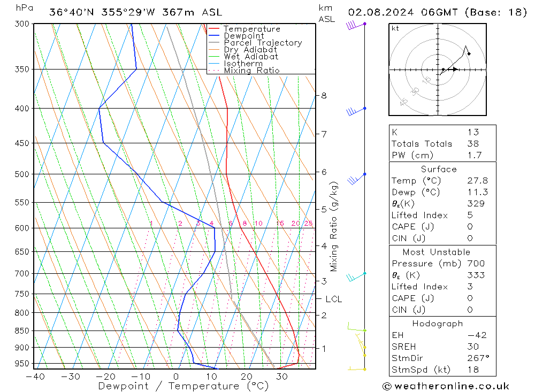Click the EH value '−42'
The height and width of the screenshot is (392, 535).
click(477, 335)
